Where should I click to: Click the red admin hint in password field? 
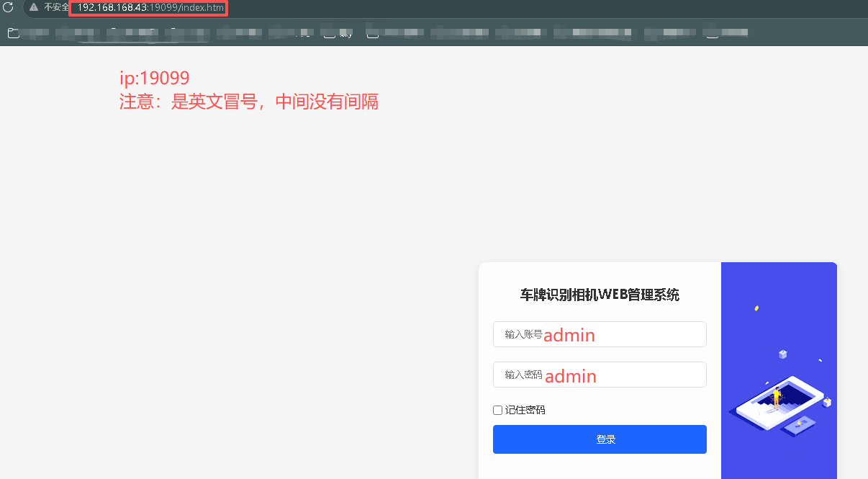571,376
